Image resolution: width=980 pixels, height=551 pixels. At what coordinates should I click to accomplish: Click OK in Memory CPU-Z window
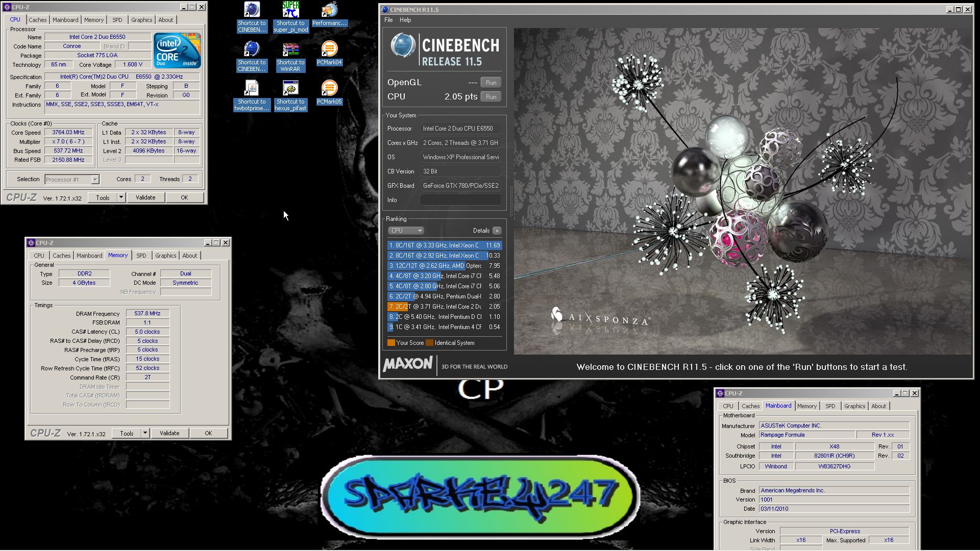(x=208, y=433)
